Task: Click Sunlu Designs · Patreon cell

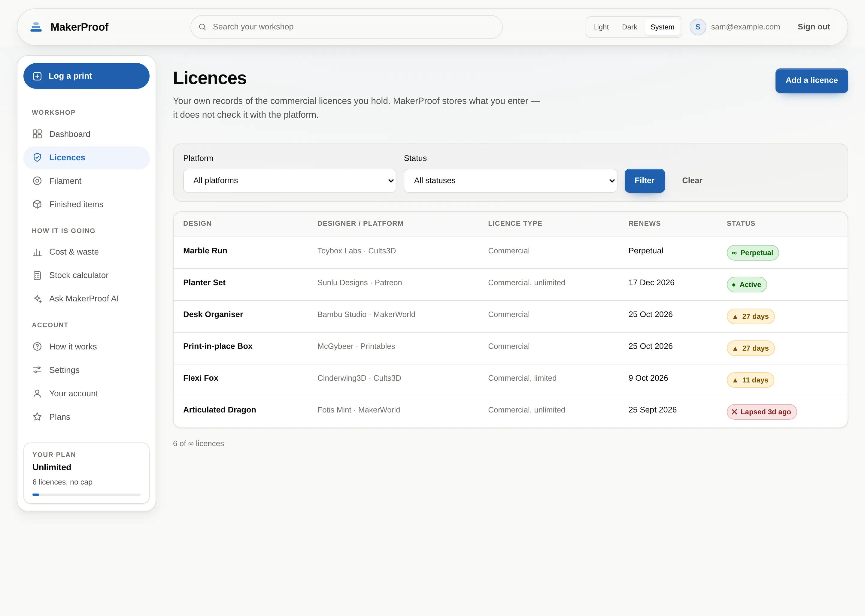Action: [360, 282]
